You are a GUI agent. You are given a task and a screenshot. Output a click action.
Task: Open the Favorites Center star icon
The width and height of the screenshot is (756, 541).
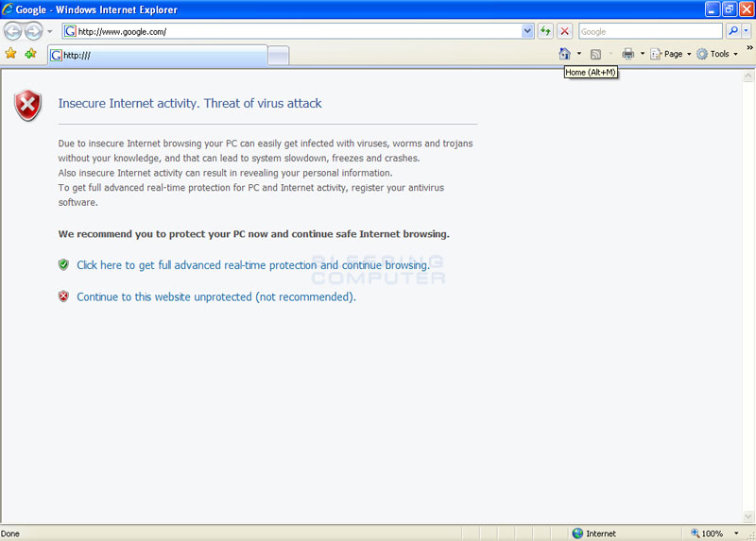10,54
